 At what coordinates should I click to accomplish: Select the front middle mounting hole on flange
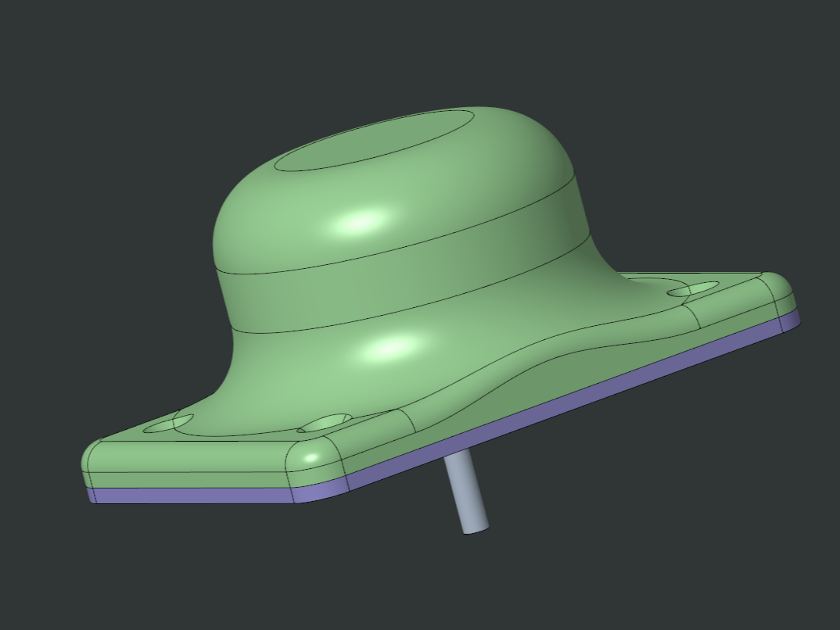tap(325, 422)
